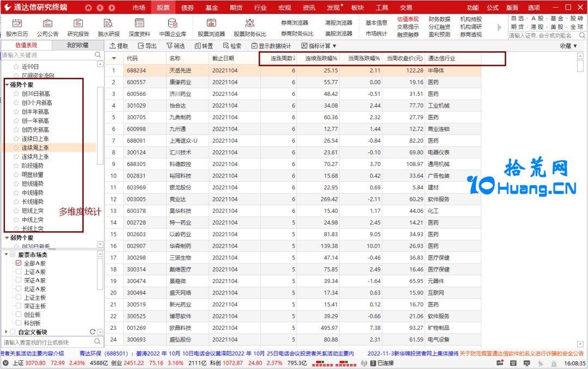This screenshot has height=369, width=588.
Task: Uncheck the 全部A股 checkbox
Action: coord(19,263)
